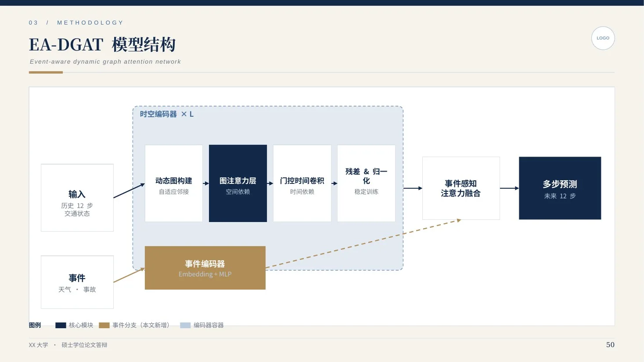Click the 编码器容器 legend label
This screenshot has width=644, height=362.
click(x=209, y=325)
